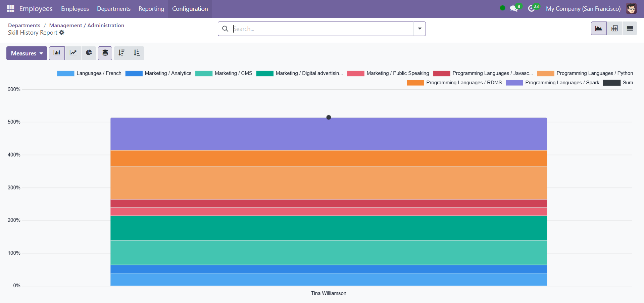Toggle Marketing / Analytics legend series
This screenshot has height=303, width=644.
[x=158, y=73]
